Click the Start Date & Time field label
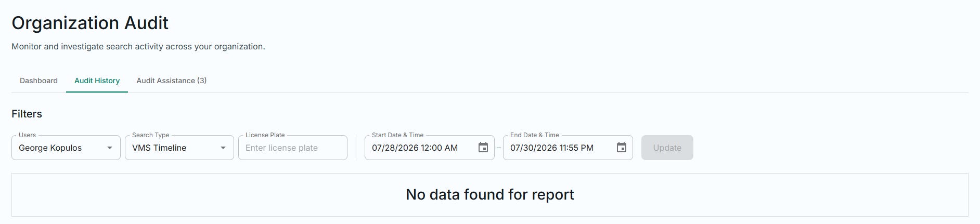The width and height of the screenshot is (980, 224). [x=397, y=135]
